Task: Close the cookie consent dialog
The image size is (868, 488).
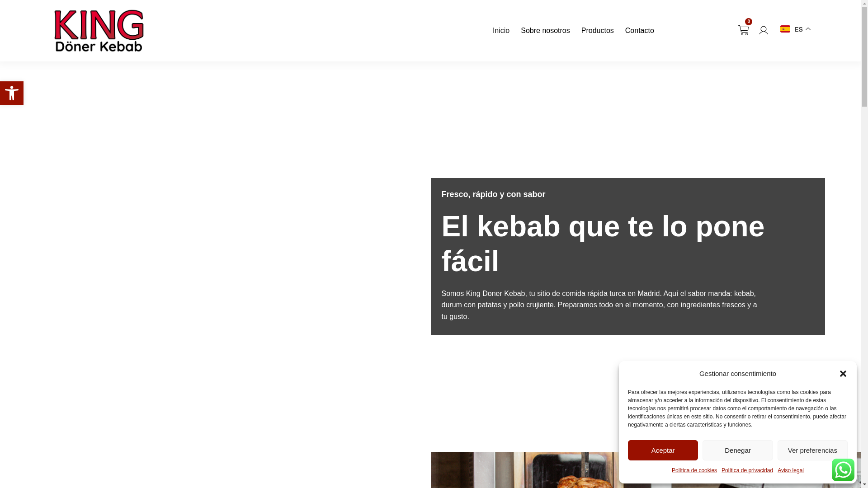Action: click(843, 374)
